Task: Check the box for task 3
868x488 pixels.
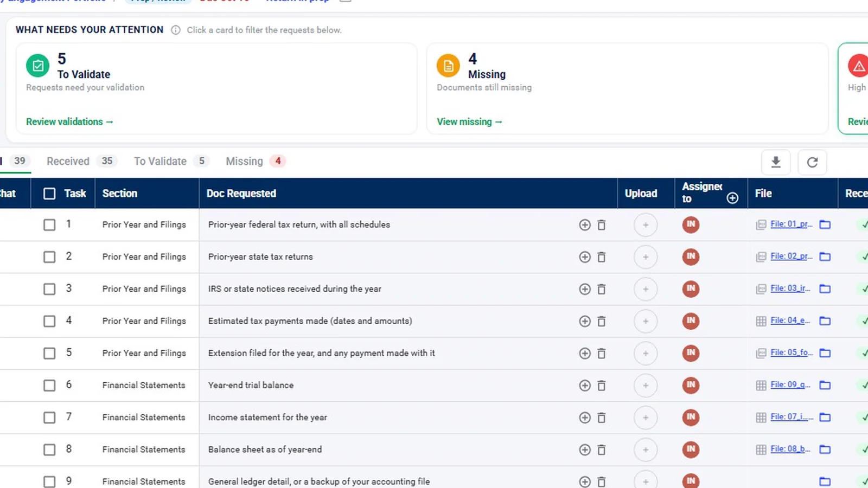Action: click(x=49, y=289)
